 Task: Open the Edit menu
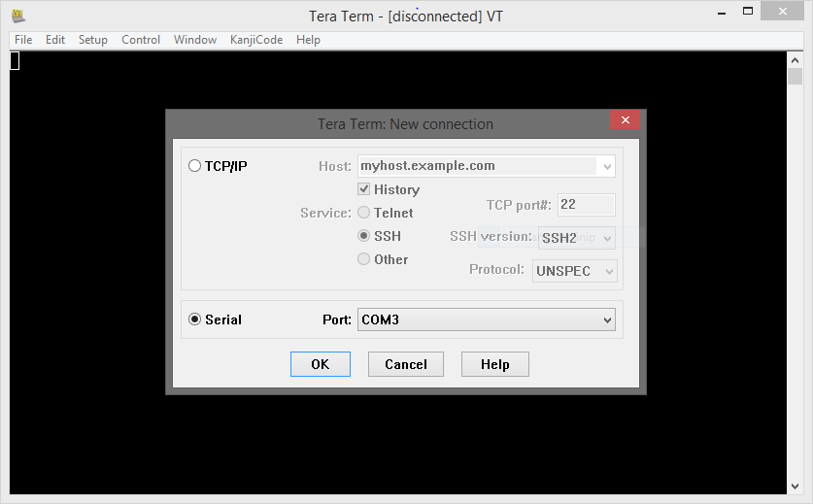[x=55, y=40]
